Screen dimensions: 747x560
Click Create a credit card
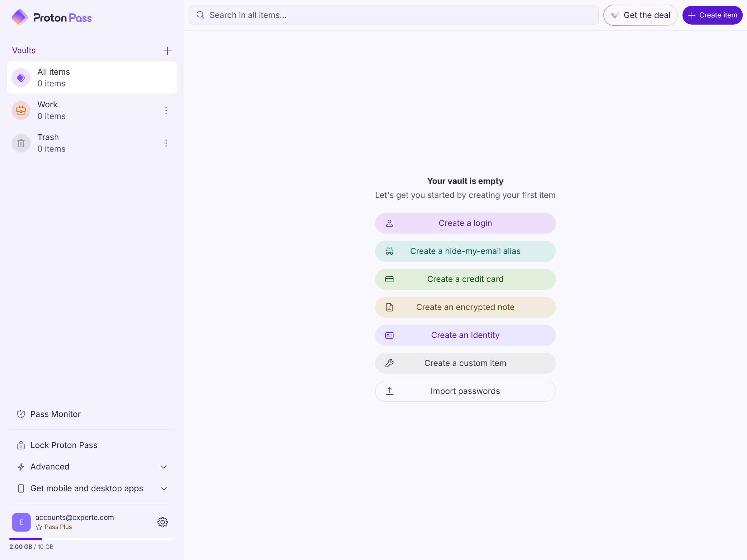(465, 279)
